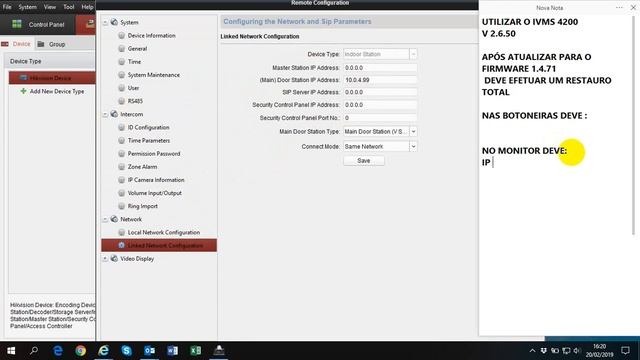The width and height of the screenshot is (640, 360).
Task: Click the Intercom gear icon
Action: (x=114, y=114)
